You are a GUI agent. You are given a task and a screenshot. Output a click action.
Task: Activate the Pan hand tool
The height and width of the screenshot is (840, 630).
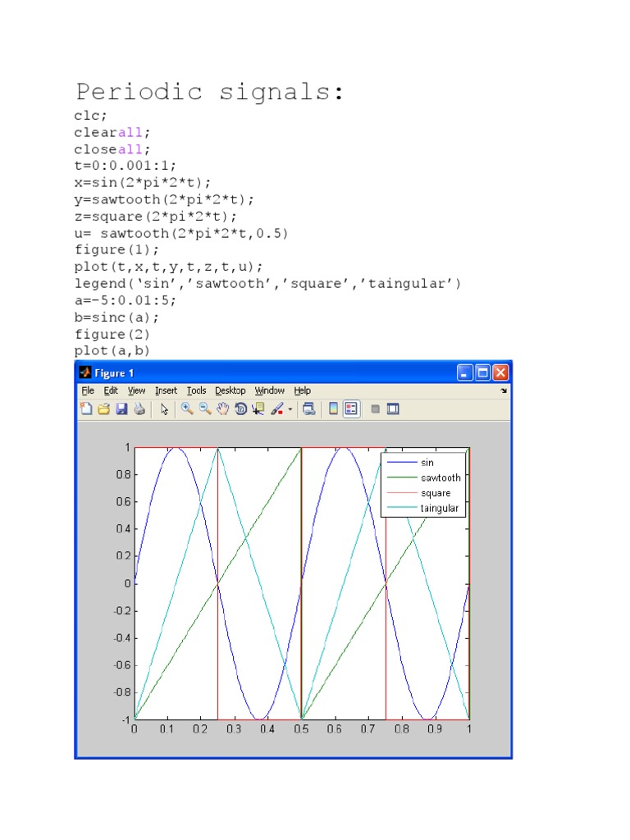[222, 409]
